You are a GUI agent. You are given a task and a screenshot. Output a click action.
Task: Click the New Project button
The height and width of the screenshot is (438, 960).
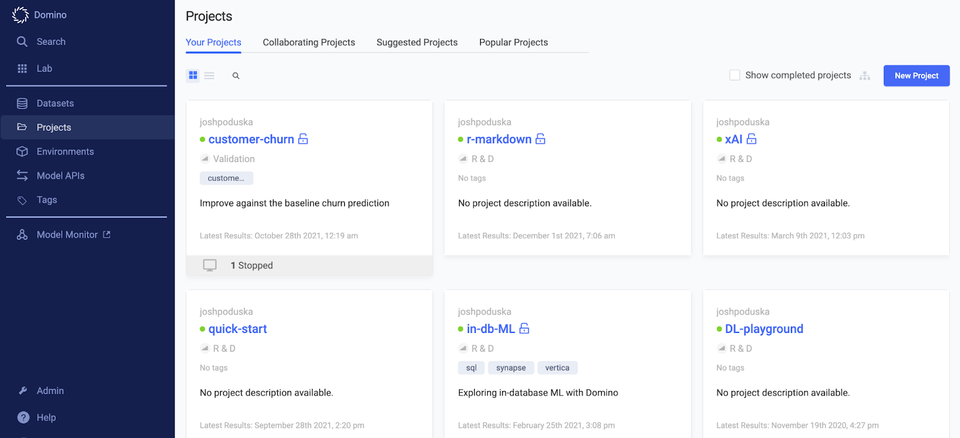pyautogui.click(x=917, y=76)
